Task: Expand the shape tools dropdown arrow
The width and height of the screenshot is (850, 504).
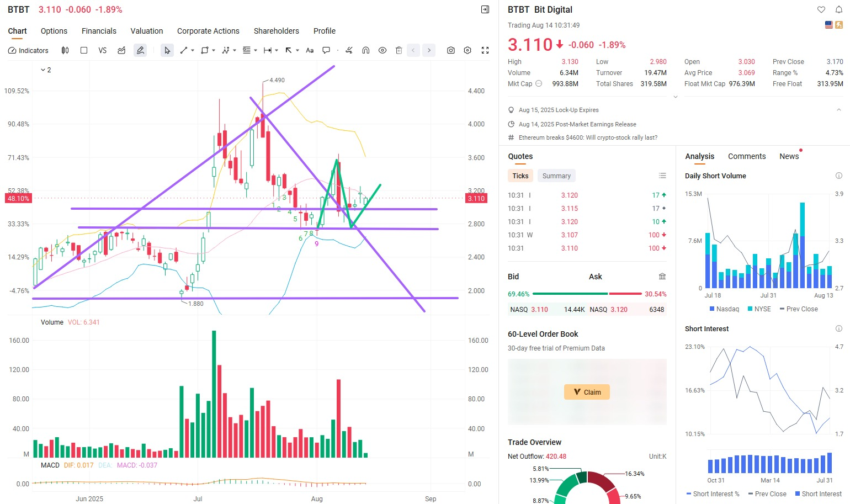Action: coord(214,50)
